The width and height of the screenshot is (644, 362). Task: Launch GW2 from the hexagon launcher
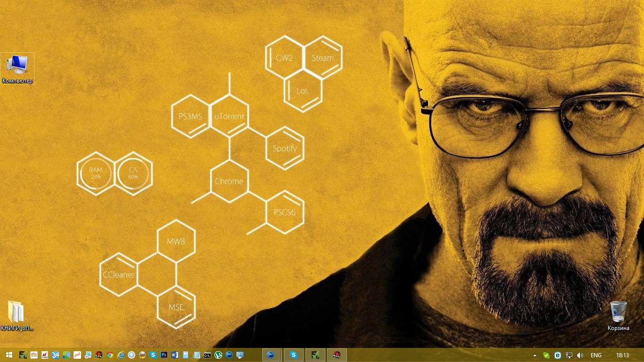[284, 58]
